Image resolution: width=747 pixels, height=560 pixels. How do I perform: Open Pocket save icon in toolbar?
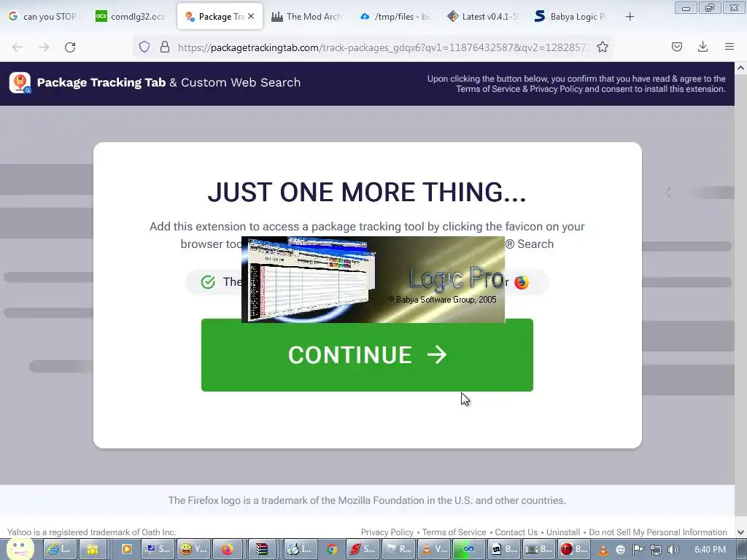(676, 47)
